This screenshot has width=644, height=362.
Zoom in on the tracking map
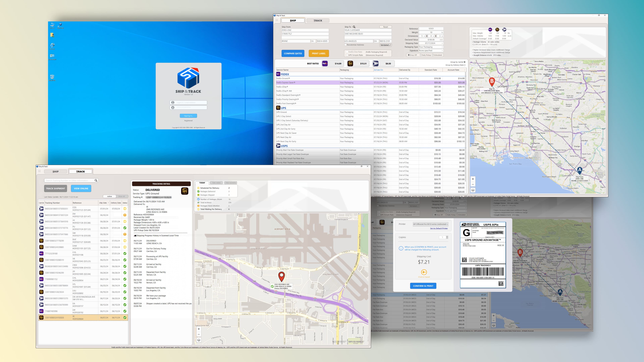(x=199, y=329)
